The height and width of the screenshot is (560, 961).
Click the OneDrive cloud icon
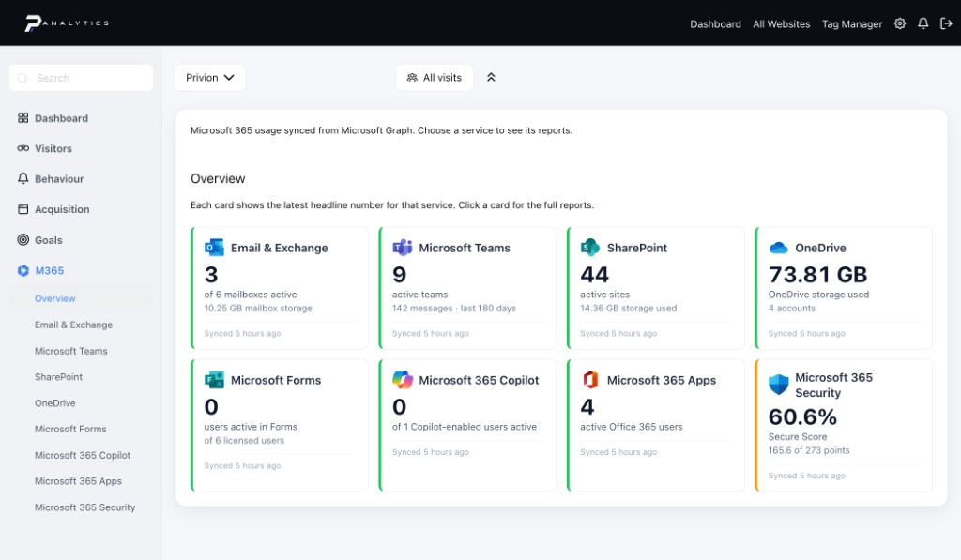(778, 248)
